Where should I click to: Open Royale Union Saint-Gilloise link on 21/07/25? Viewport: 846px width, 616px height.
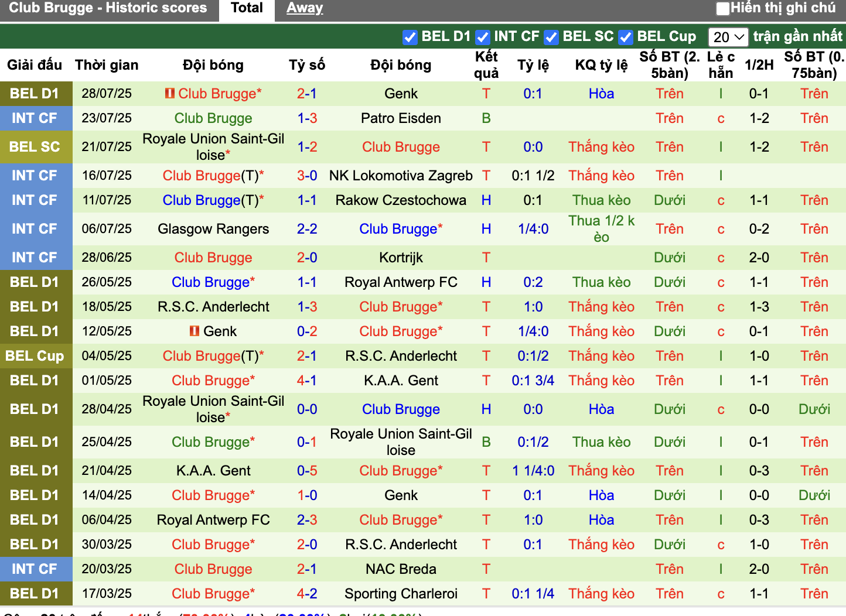coord(213,147)
